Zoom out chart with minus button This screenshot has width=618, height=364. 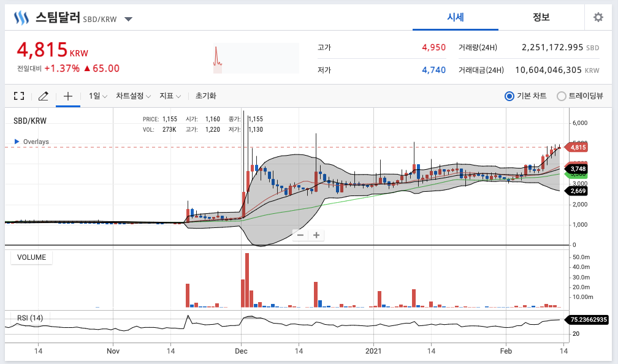pos(300,235)
